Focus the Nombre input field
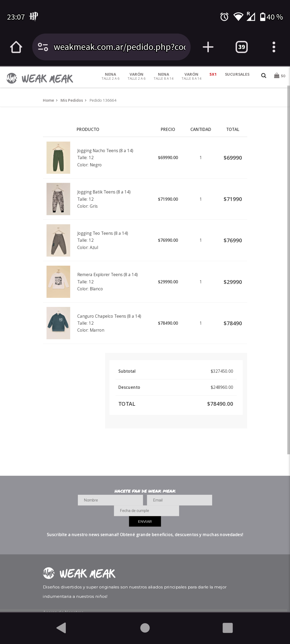This screenshot has width=290, height=644. coord(110,500)
